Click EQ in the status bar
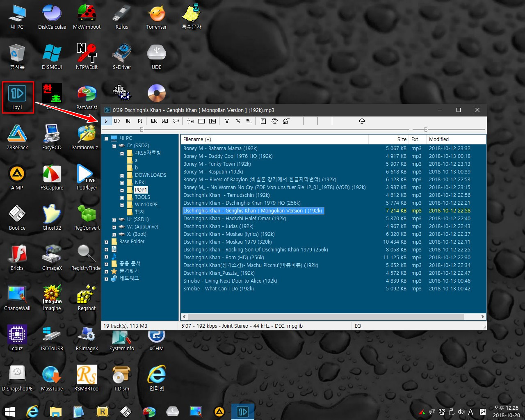This screenshot has height=420, width=525. point(358,326)
